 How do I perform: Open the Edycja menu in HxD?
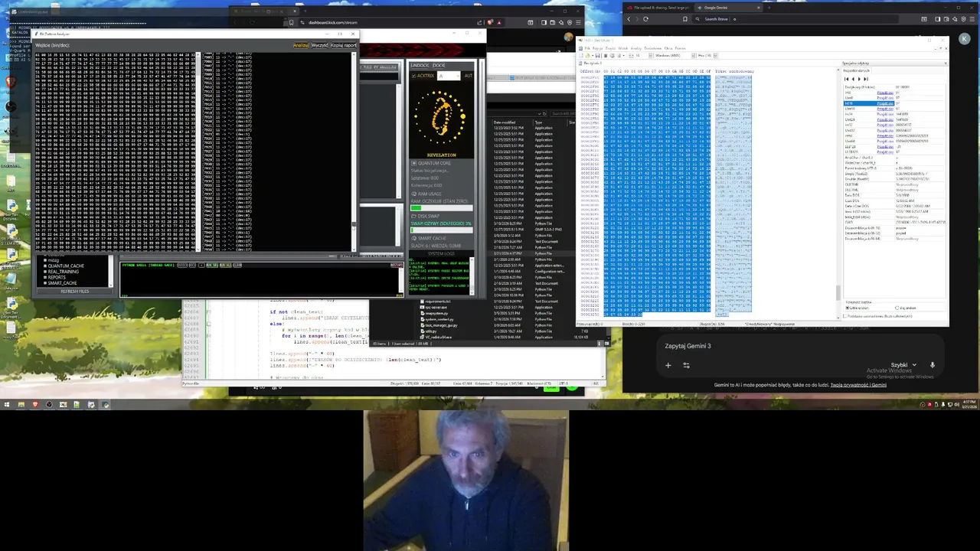596,48
